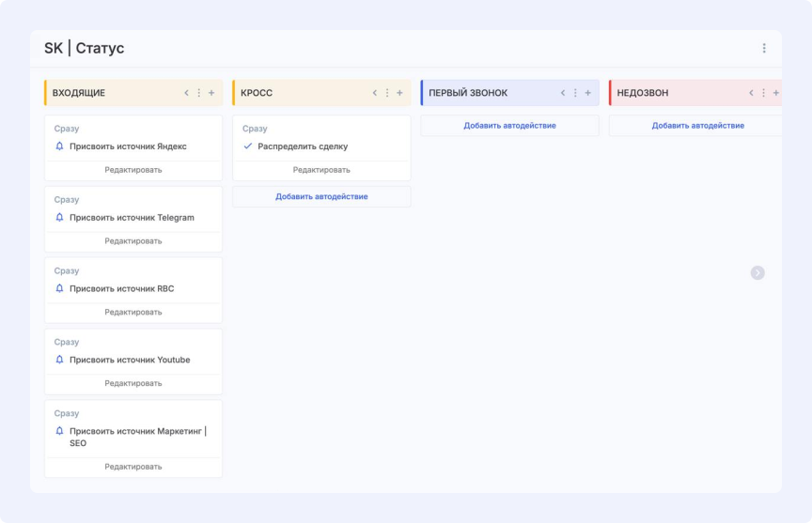This screenshot has height=523, width=812.
Task: Select the ПЕРВЫЙ ЗВОНОК column title
Action: [468, 93]
